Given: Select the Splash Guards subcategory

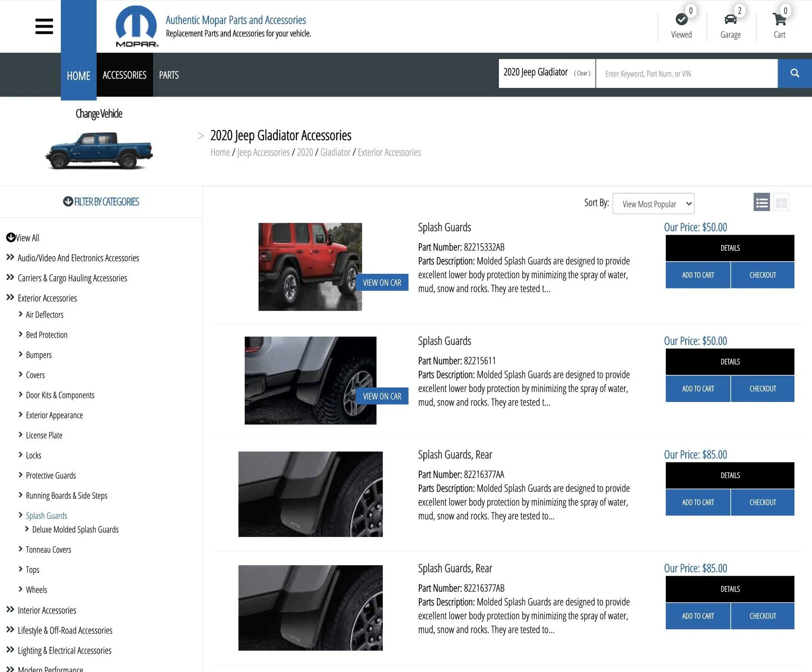Looking at the screenshot, I should [47, 516].
